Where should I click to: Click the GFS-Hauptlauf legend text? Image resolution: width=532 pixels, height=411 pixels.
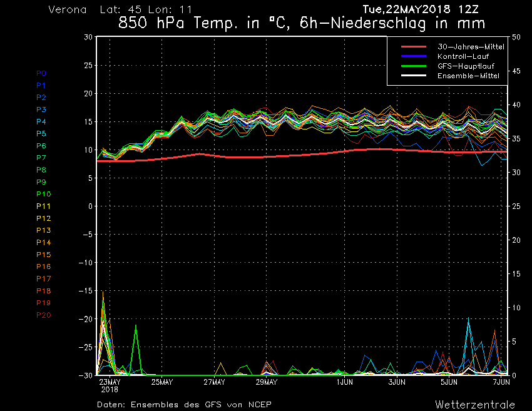tap(466, 66)
